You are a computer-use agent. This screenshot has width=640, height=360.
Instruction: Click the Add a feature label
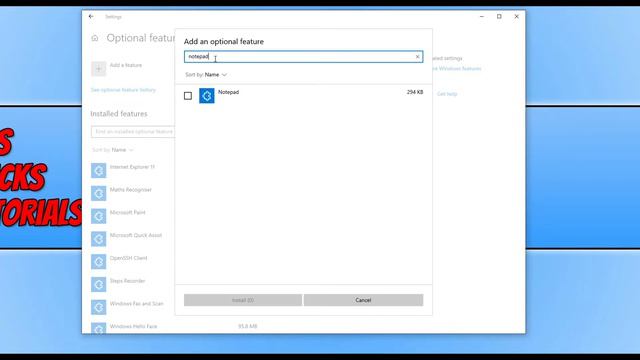[126, 65]
